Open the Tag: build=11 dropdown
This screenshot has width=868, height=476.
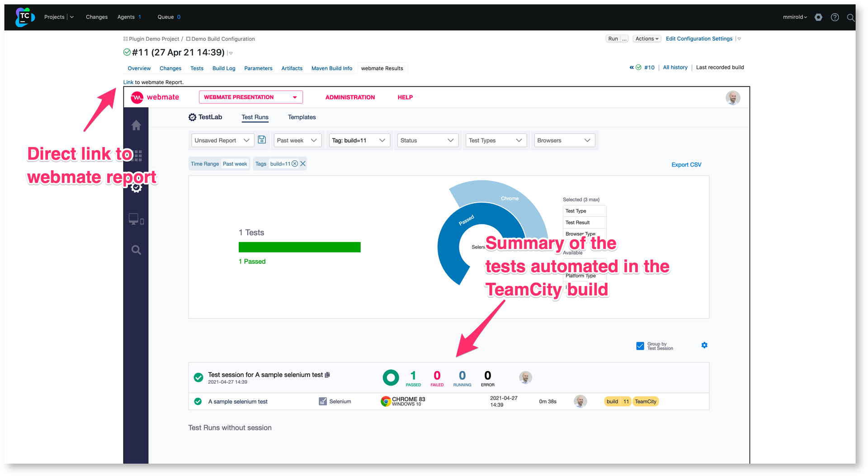[359, 140]
